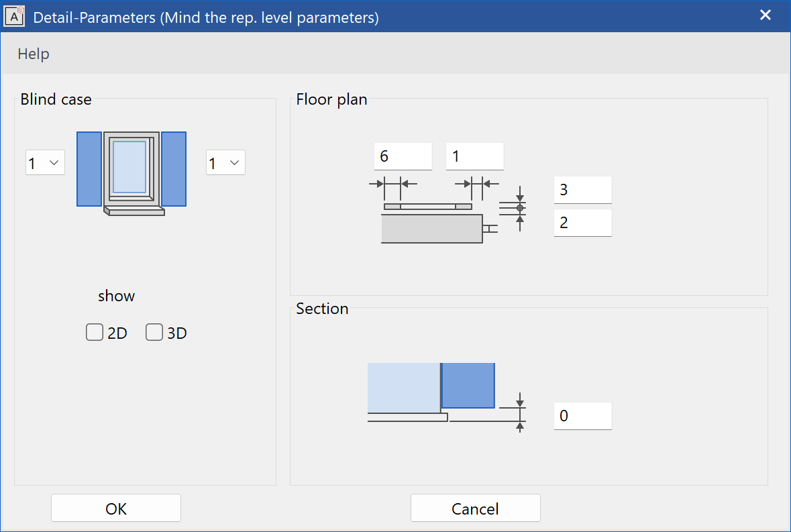This screenshot has width=791, height=532.
Task: Open the Help menu
Action: click(34, 54)
